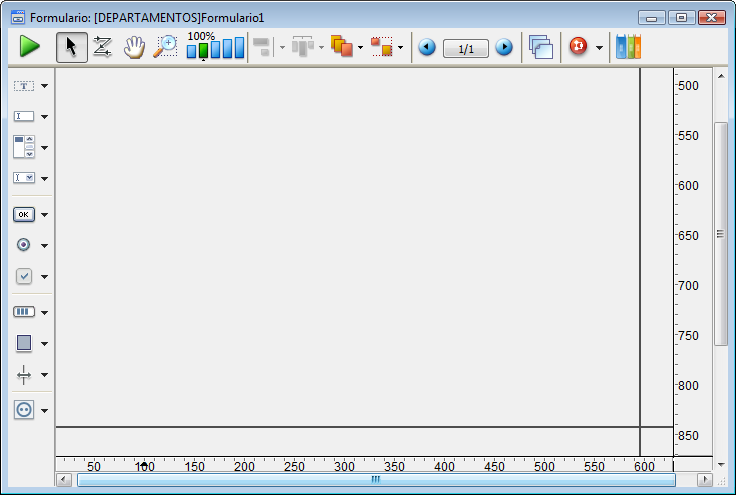
Task: Select the arrow selection tool
Action: pyautogui.click(x=71, y=47)
